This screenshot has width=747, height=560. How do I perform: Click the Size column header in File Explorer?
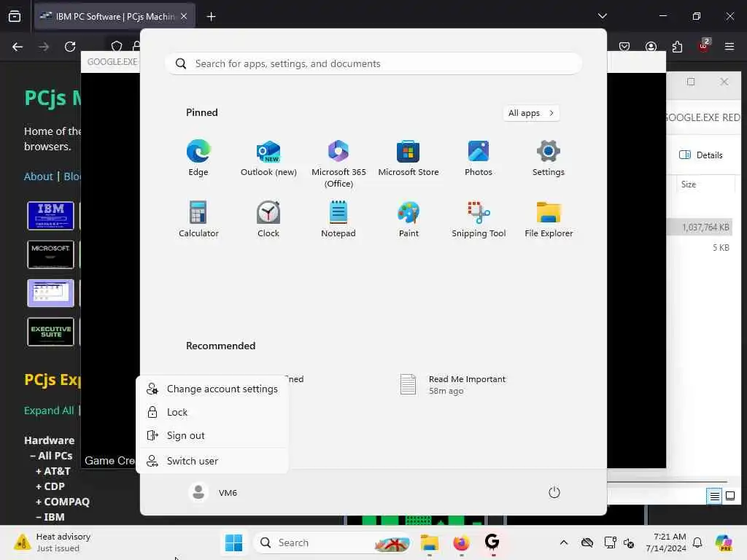click(x=705, y=184)
